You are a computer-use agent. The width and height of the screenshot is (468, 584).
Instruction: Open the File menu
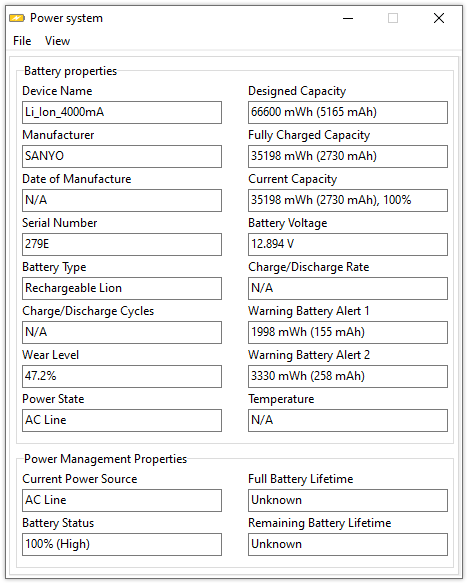[22, 41]
